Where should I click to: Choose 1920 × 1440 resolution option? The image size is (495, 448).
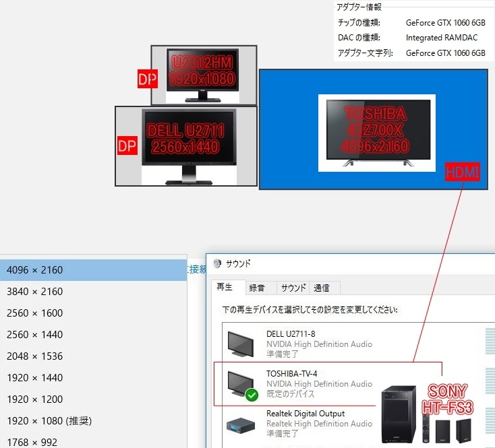[x=94, y=378]
